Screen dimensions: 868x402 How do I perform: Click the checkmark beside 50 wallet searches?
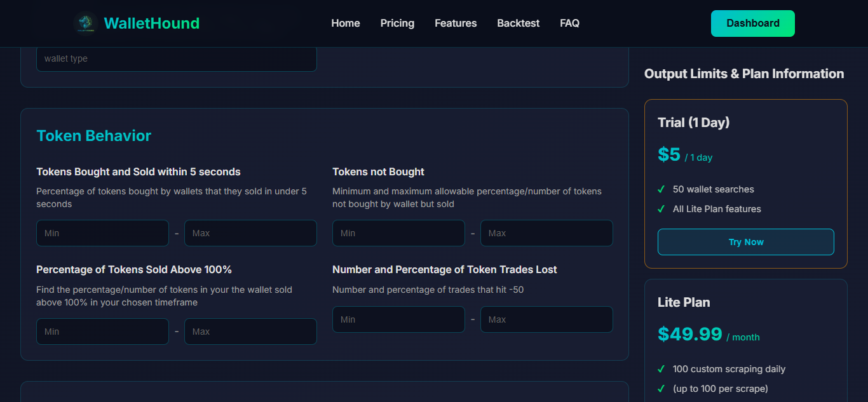coord(661,189)
